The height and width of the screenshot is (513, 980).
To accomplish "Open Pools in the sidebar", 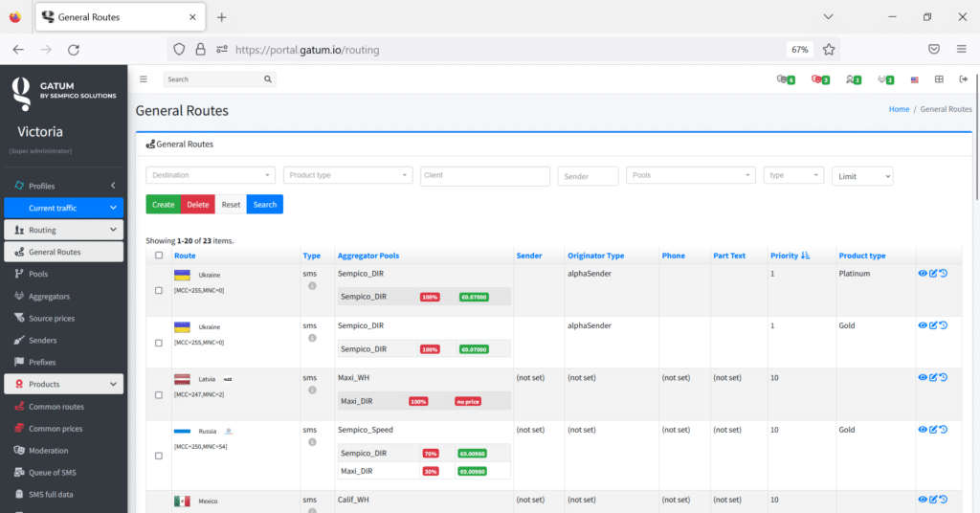I will tap(38, 274).
